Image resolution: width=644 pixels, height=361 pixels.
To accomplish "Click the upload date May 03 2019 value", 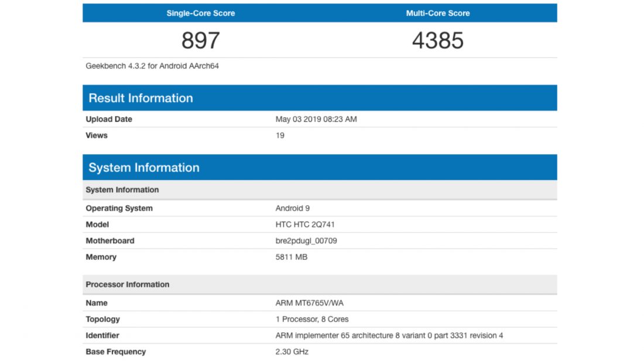I will (x=316, y=120).
